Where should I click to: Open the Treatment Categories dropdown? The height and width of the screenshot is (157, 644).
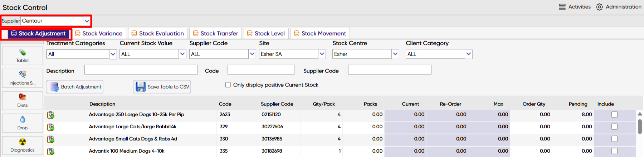(x=113, y=54)
